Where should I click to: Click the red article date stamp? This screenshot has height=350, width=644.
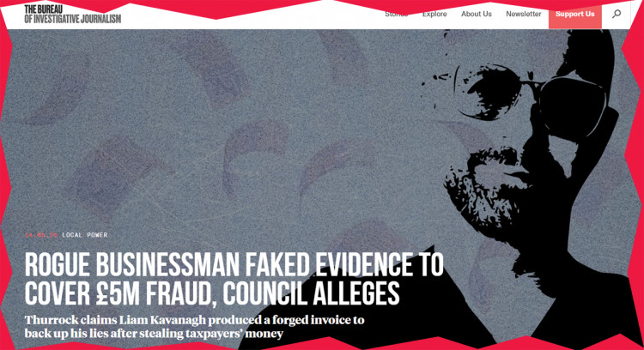pos(41,235)
